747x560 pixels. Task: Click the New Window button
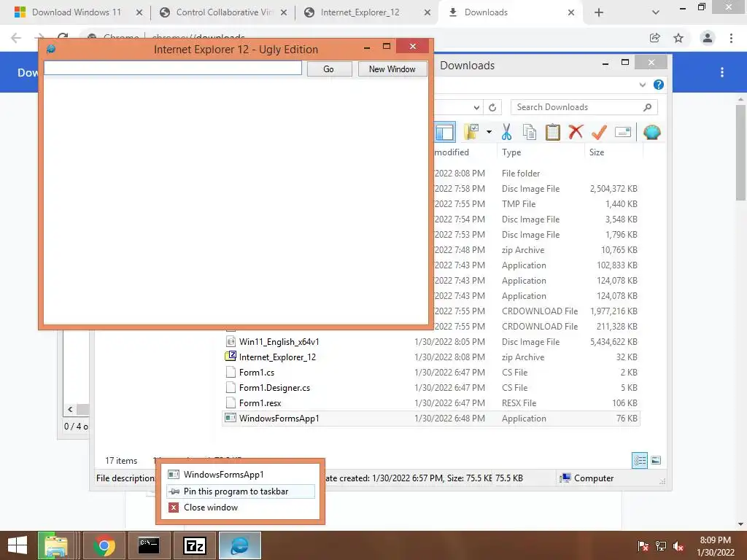pos(392,69)
